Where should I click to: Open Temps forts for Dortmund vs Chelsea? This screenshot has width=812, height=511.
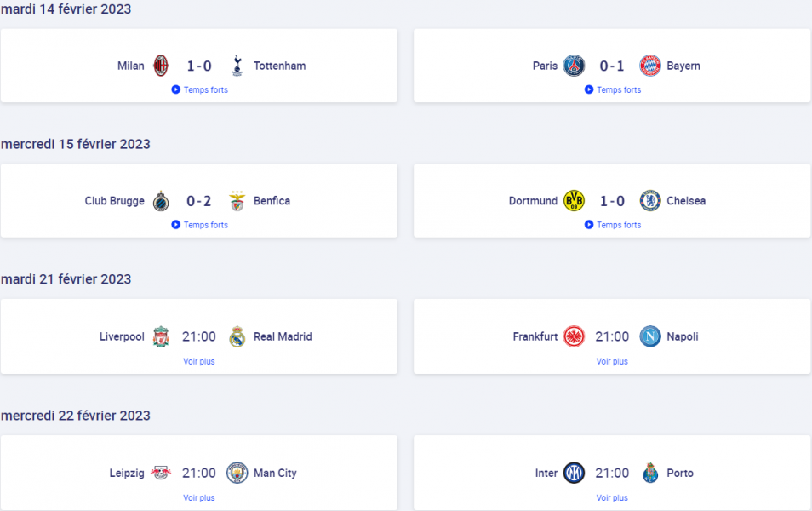click(613, 224)
